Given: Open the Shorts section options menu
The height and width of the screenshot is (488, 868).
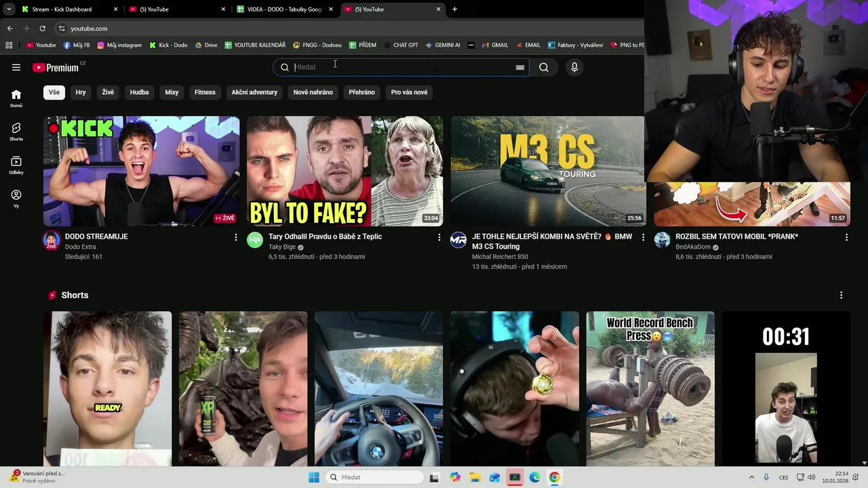Looking at the screenshot, I should coord(841,296).
